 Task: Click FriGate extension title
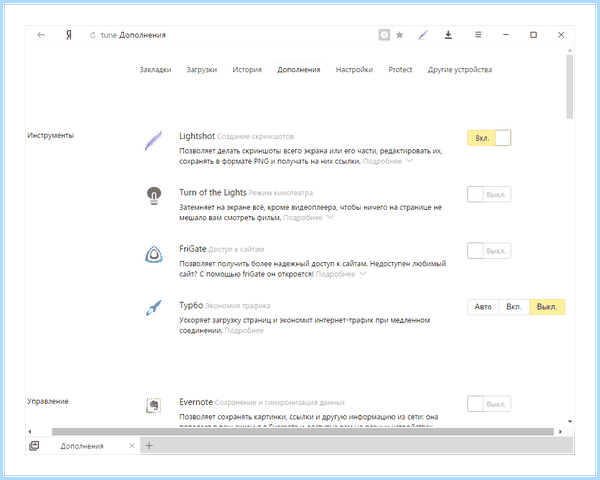pos(193,249)
